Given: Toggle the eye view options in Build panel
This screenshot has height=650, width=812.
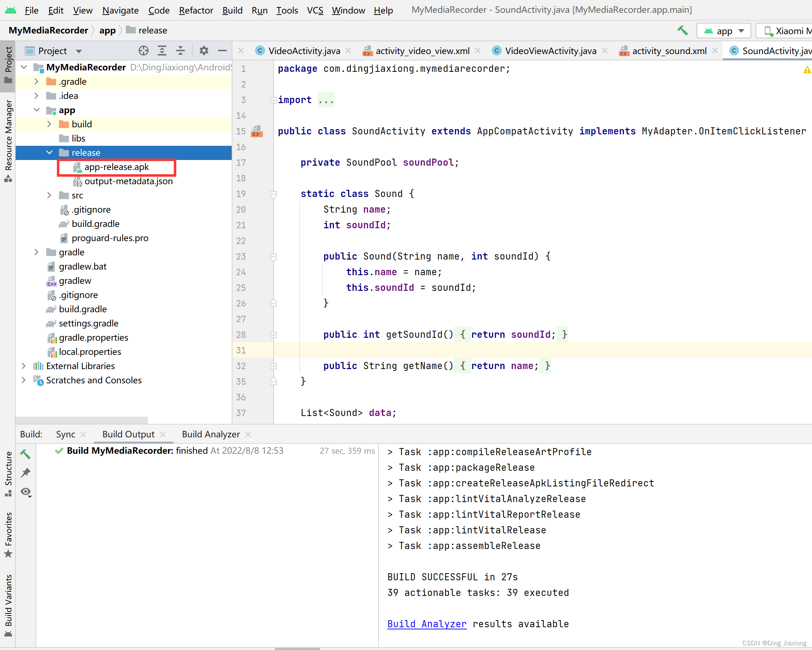Looking at the screenshot, I should [26, 492].
